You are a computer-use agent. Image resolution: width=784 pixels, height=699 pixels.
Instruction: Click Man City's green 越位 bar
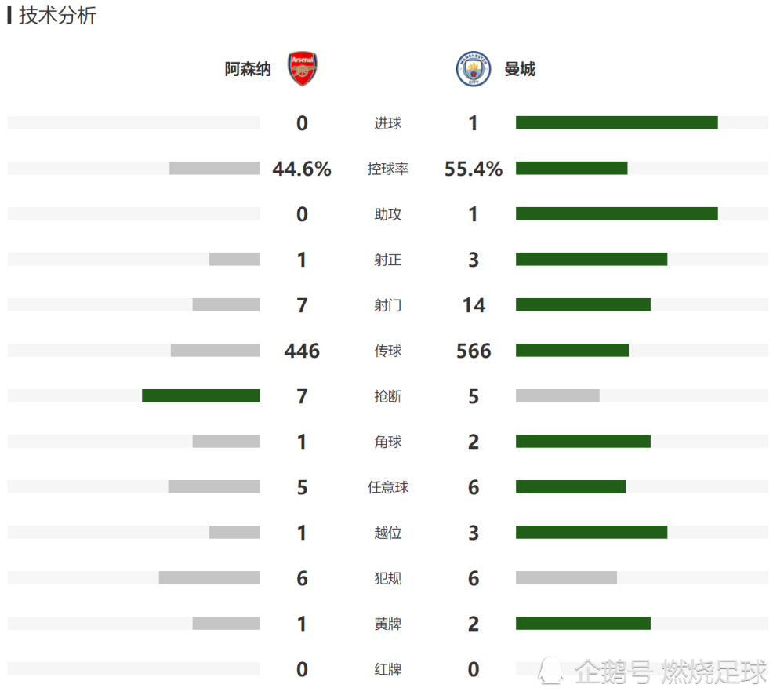pyautogui.click(x=591, y=533)
